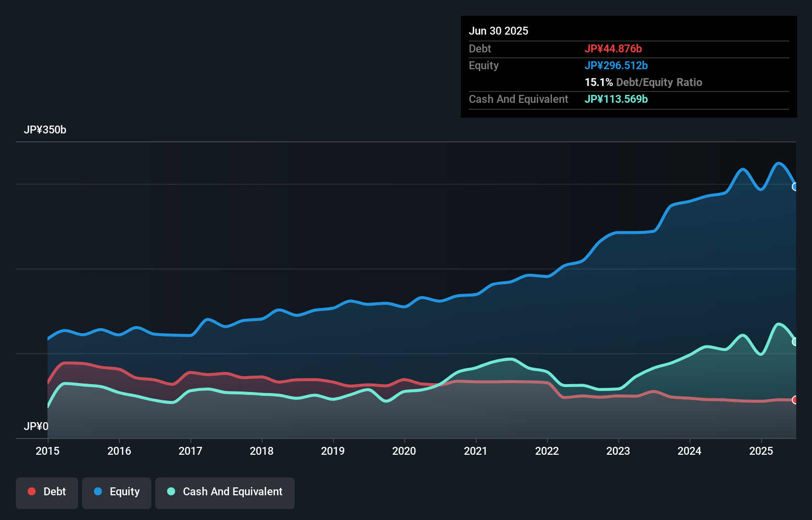Image resolution: width=812 pixels, height=520 pixels.
Task: Click the red Debt value JP¥44.876b
Action: click(614, 49)
